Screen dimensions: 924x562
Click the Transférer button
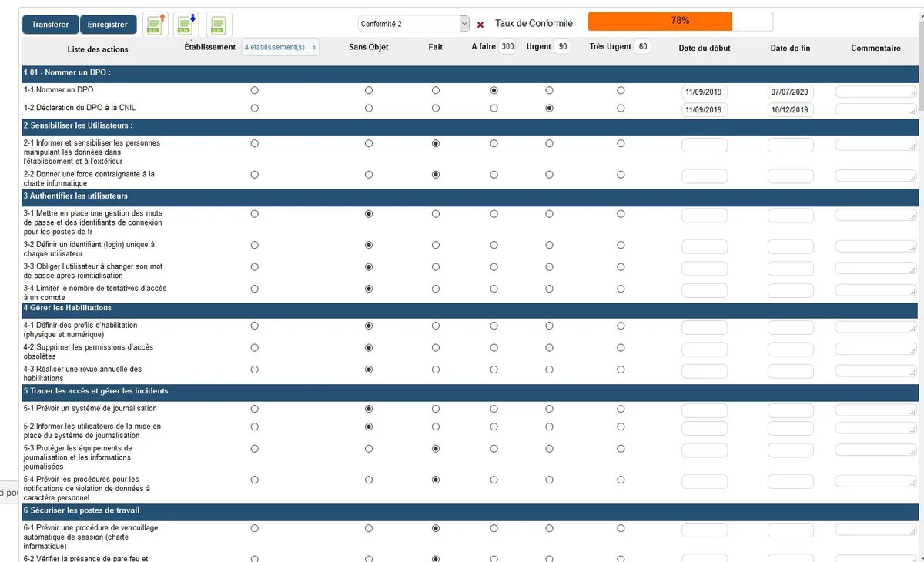click(50, 25)
